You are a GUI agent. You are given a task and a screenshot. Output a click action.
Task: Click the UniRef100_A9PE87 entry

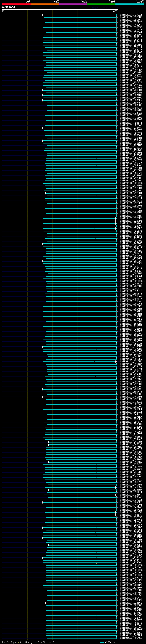point(131,52)
